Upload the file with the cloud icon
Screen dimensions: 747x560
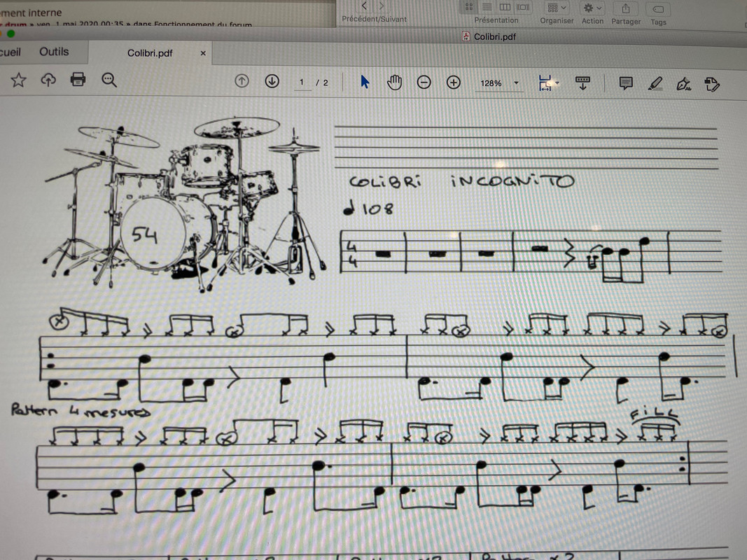click(x=48, y=80)
